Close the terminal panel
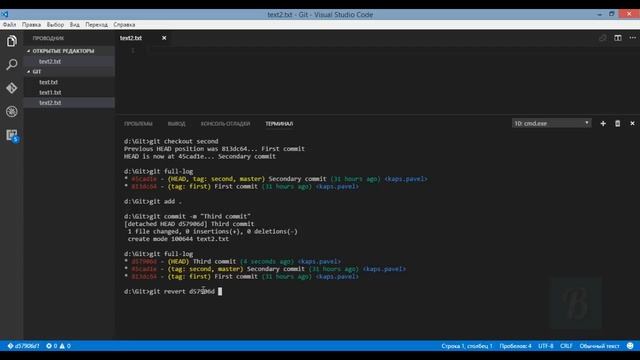The image size is (640, 360). (x=632, y=123)
